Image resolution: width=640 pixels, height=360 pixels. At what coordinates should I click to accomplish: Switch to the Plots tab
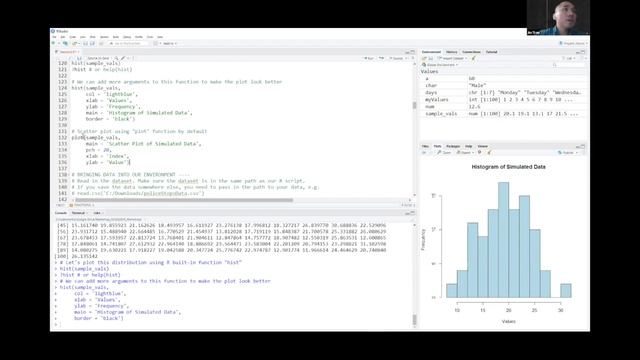(x=437, y=146)
